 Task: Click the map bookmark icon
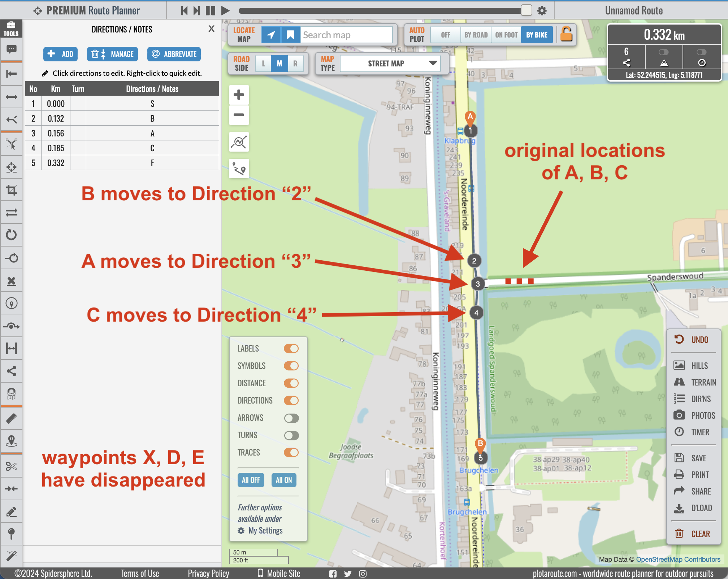coord(290,35)
